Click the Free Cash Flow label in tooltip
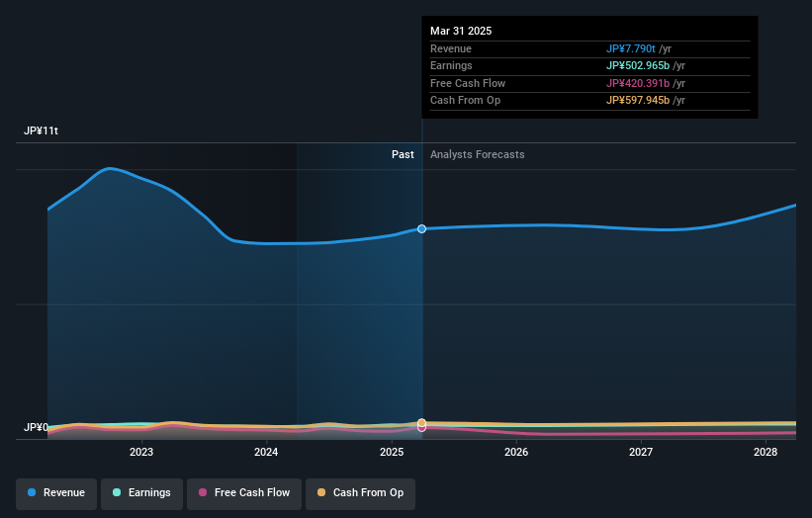 point(468,83)
